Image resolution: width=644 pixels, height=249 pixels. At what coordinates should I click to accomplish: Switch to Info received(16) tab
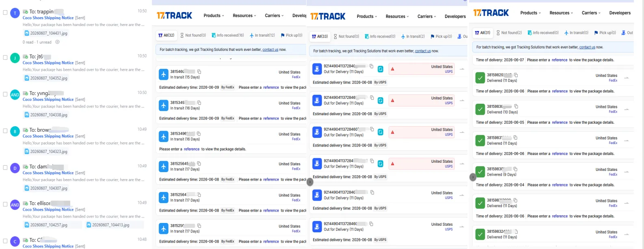click(x=228, y=35)
